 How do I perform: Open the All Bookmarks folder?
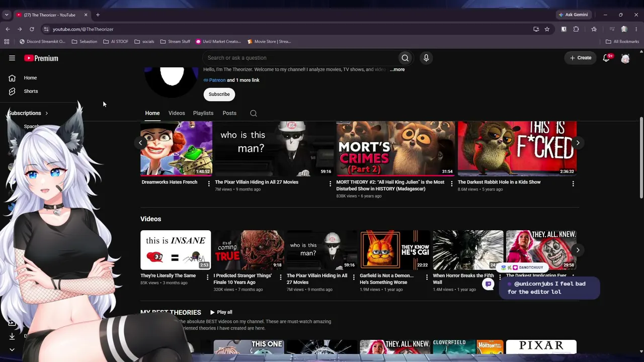622,42
